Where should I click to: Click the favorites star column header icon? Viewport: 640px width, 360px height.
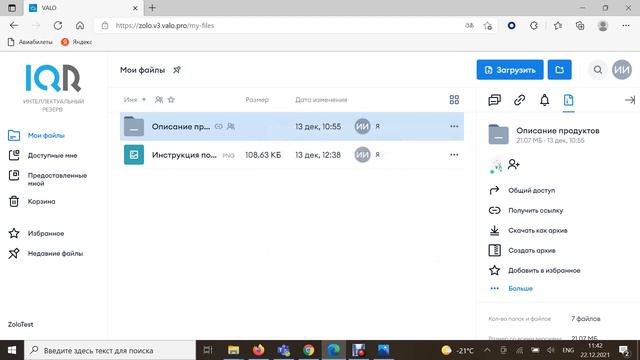click(171, 100)
